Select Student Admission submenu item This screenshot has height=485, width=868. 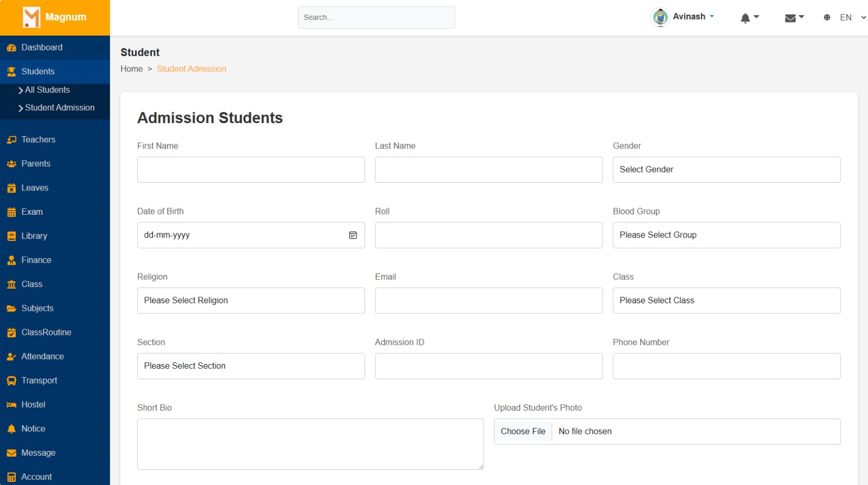click(x=60, y=108)
